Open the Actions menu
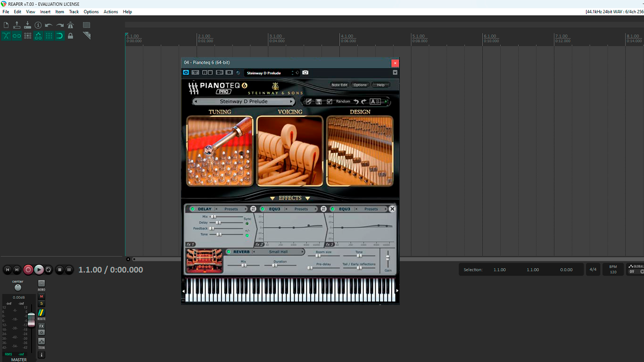Image resolution: width=644 pixels, height=362 pixels. (x=111, y=12)
